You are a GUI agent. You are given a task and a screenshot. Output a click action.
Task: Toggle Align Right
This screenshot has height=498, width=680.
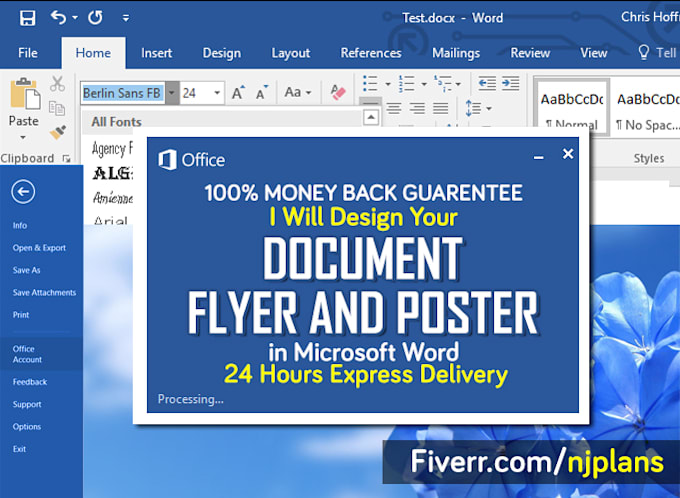417,108
